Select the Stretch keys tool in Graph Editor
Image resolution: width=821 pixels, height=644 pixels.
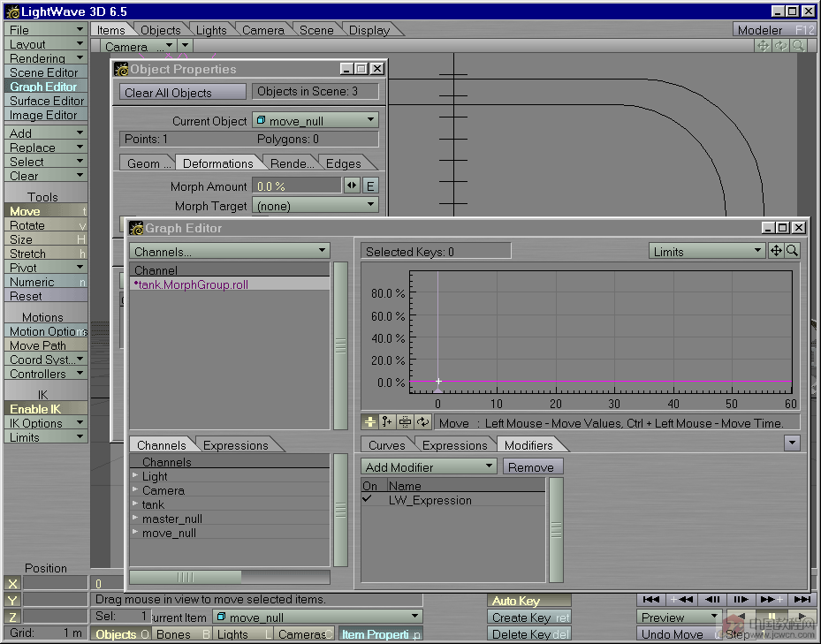[405, 422]
